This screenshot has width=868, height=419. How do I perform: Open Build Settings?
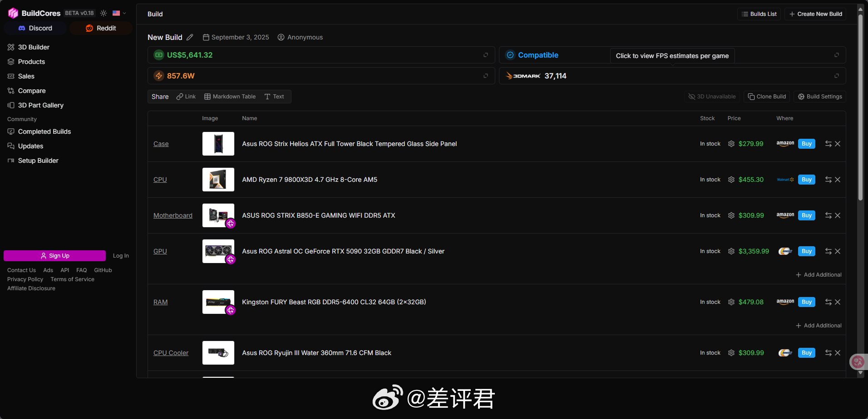[x=820, y=97]
